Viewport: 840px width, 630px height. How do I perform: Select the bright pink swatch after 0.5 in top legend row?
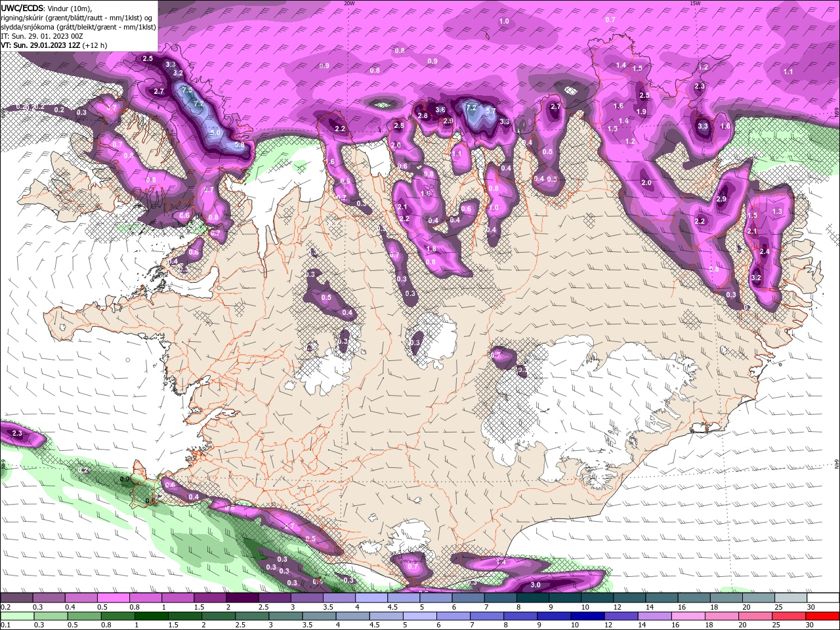[x=114, y=598]
